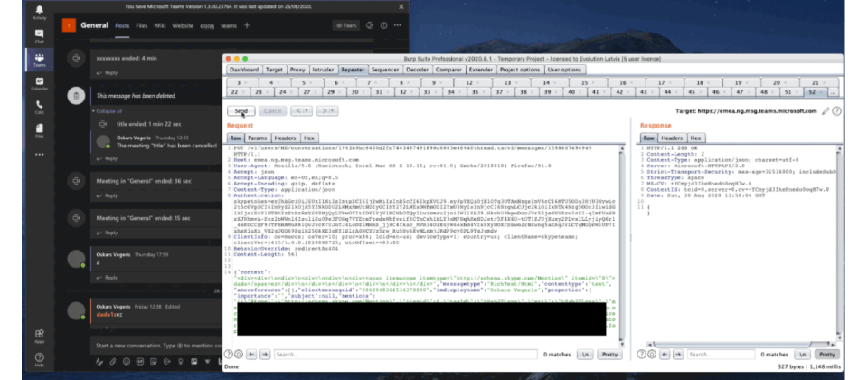Show more Repeater tabs via the ellipsis tab
This screenshot has width=868, height=380.
833,92
